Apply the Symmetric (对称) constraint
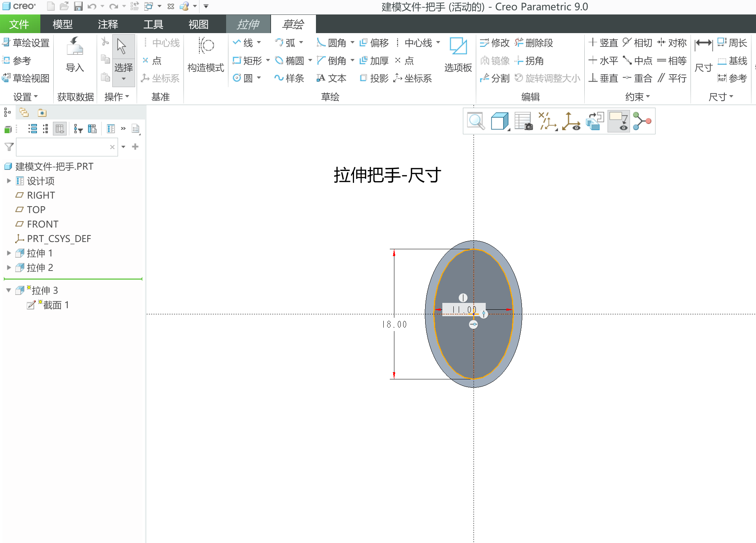This screenshot has width=756, height=543. point(672,43)
